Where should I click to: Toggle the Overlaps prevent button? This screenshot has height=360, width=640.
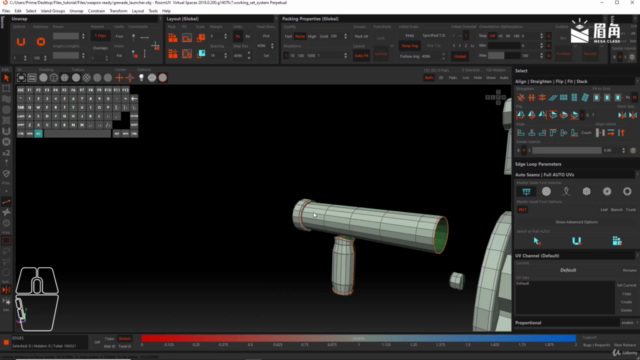point(100,48)
